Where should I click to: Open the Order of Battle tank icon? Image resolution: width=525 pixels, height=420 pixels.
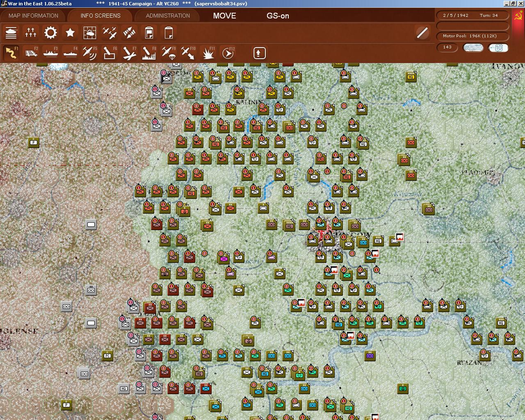pos(11,33)
